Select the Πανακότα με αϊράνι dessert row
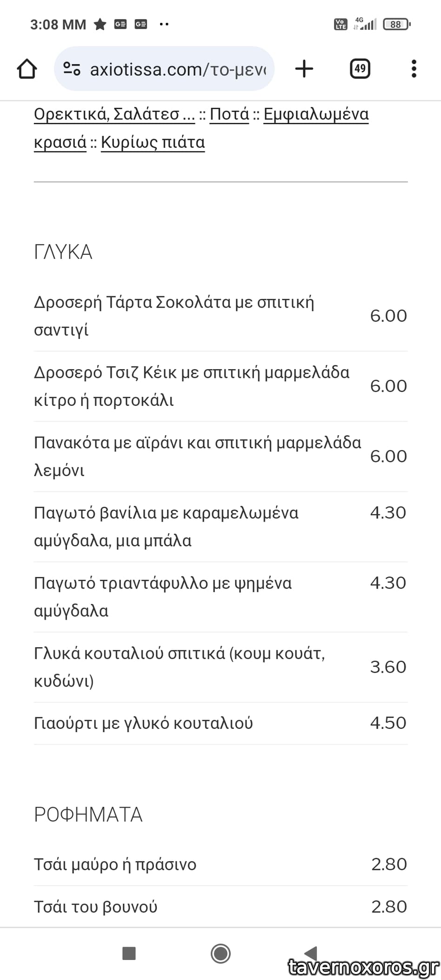Screen dimensions: 441x980 197,457
